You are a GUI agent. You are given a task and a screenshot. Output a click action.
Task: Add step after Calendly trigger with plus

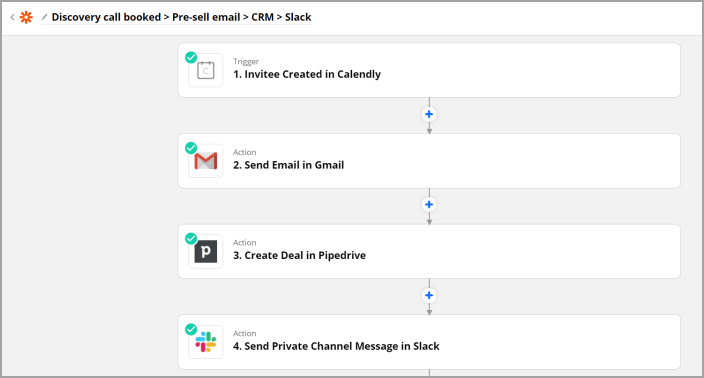click(429, 114)
